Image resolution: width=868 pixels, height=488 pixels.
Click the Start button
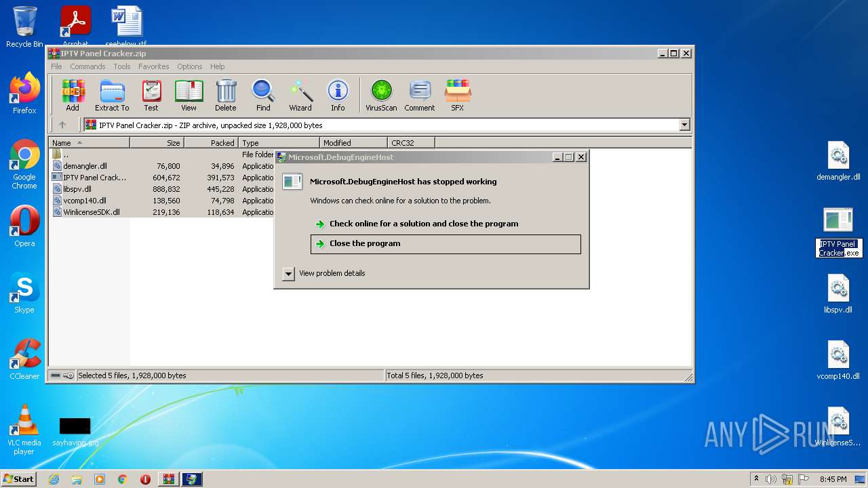(18, 479)
